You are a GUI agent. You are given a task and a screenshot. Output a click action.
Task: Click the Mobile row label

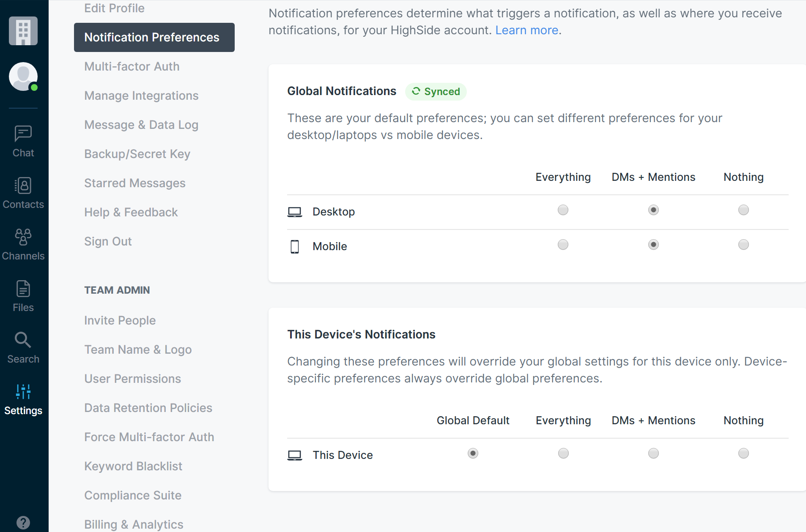point(330,246)
